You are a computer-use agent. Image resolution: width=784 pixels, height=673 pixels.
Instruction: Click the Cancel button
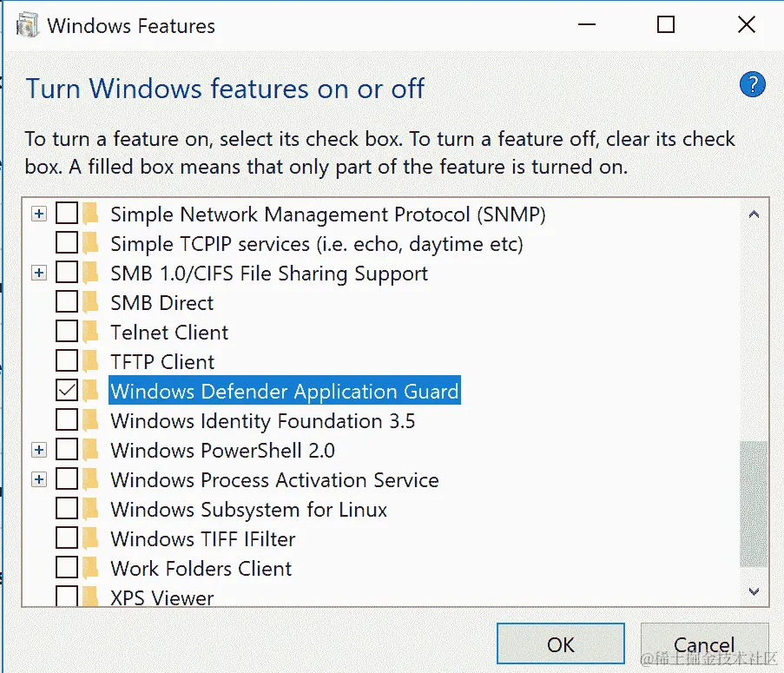coord(704,644)
